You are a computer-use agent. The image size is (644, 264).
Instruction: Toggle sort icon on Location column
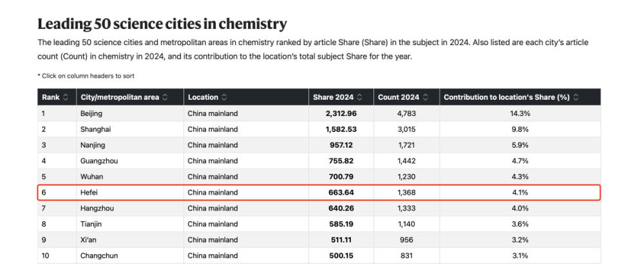click(x=224, y=97)
